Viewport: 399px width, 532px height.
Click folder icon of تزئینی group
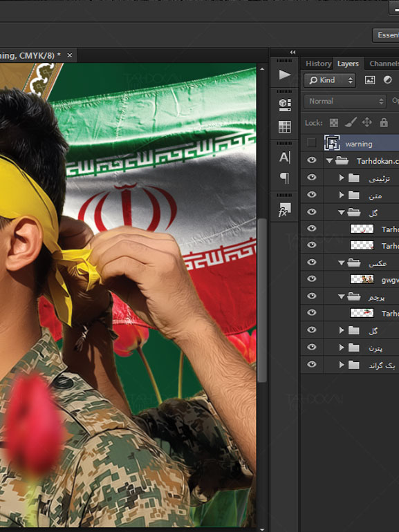(x=354, y=178)
